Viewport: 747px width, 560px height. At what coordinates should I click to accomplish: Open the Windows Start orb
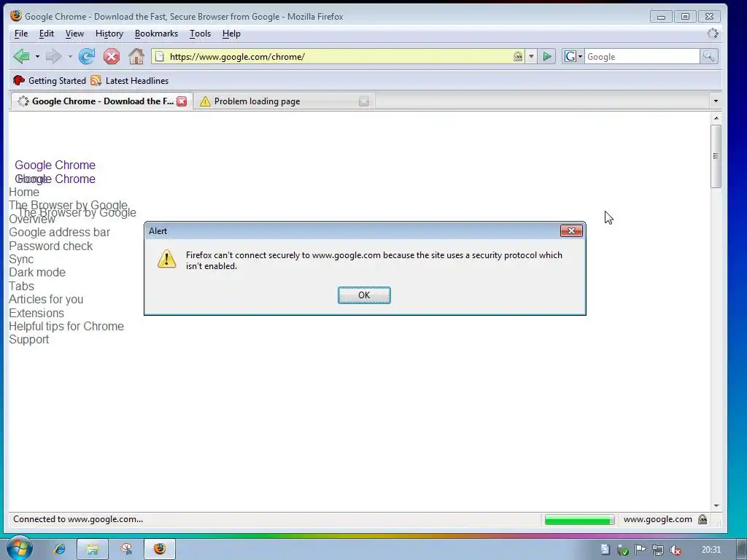(20, 548)
